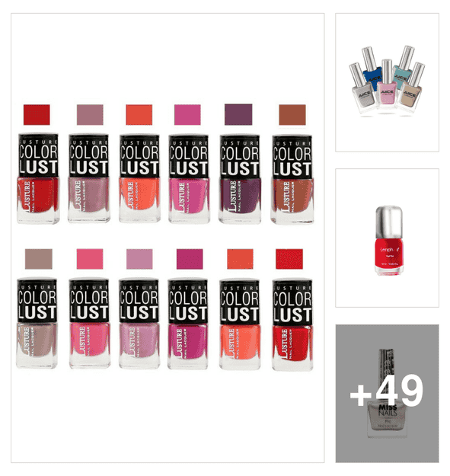This screenshot has height=476, width=450.
Task: Open the red Lenphor nail polish thumbnail
Action: tap(387, 238)
